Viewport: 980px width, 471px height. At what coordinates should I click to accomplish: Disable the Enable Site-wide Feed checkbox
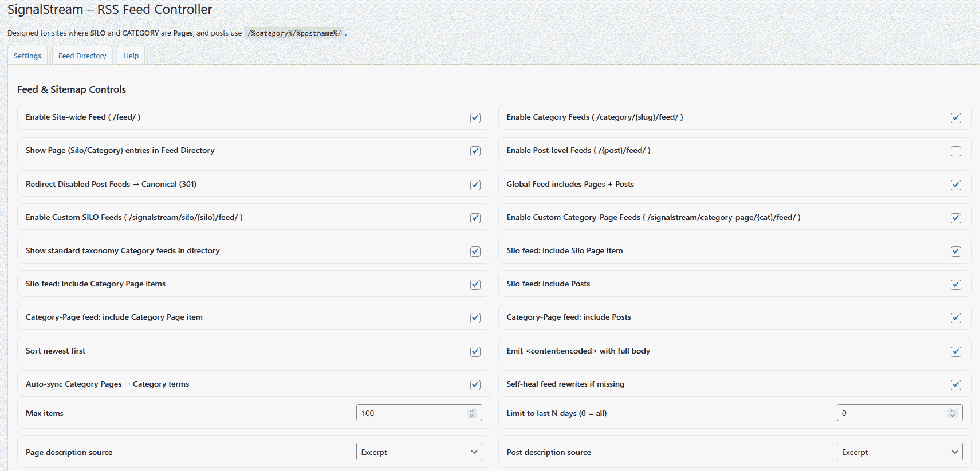(x=475, y=118)
